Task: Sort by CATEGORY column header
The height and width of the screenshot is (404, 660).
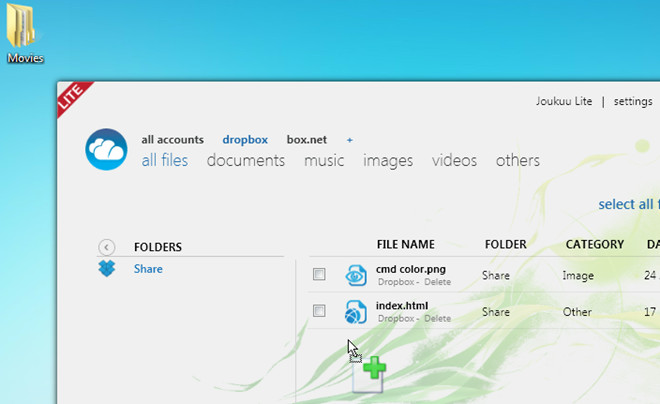Action: point(595,245)
